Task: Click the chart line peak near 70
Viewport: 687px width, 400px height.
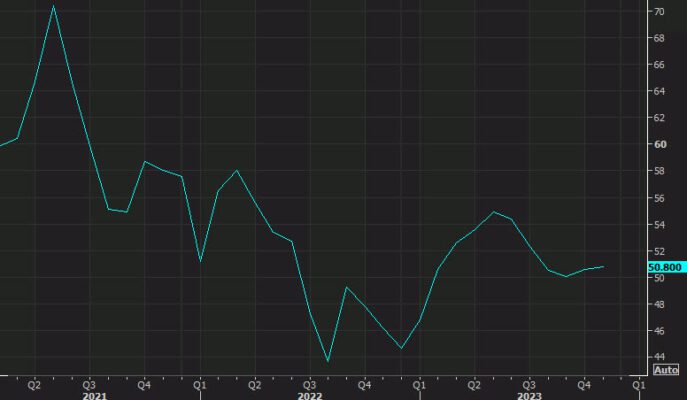Action: pyautogui.click(x=53, y=6)
